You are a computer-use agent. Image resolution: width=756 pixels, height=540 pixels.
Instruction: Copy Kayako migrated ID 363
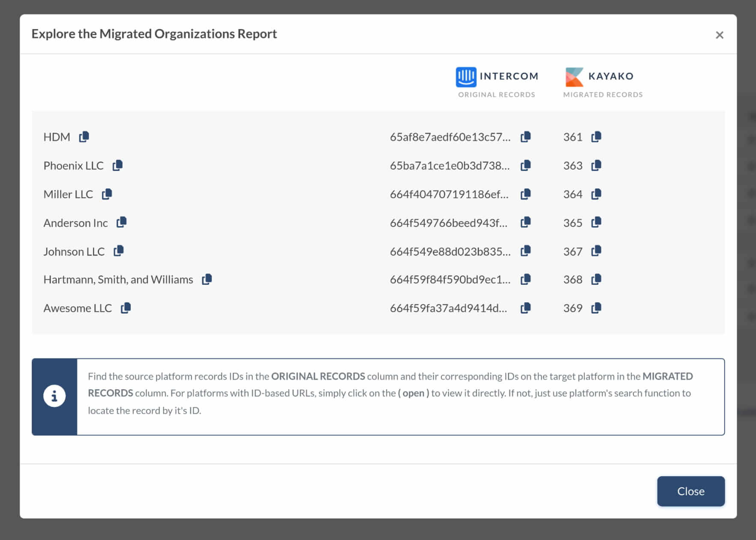(596, 165)
